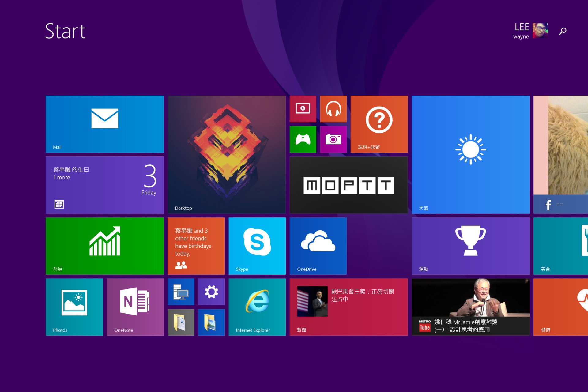Launch Internet Explorer tile

(x=257, y=307)
